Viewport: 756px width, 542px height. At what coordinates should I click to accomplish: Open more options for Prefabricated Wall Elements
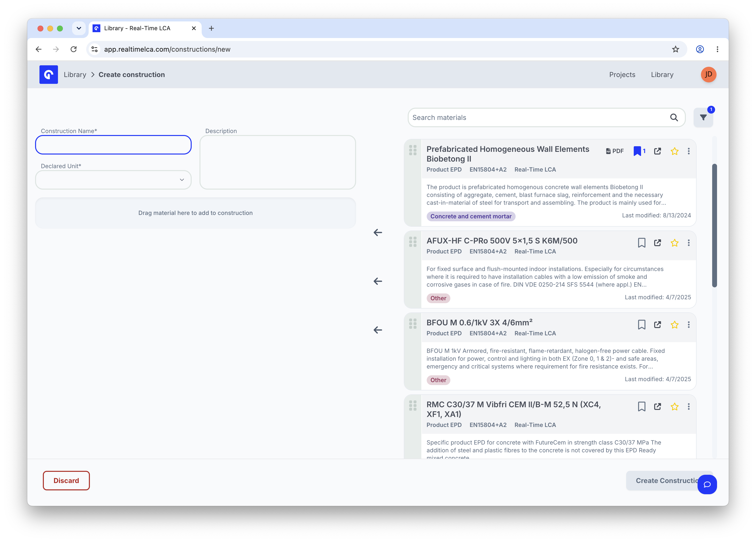click(689, 151)
